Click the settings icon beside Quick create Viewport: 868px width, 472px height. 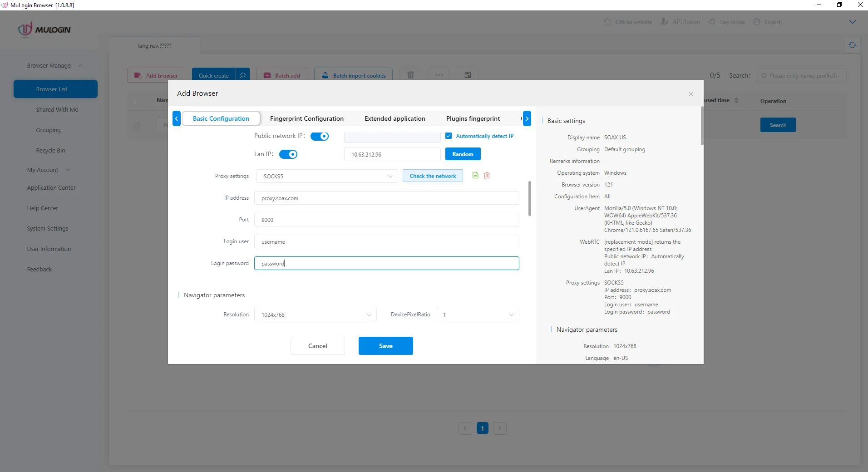click(x=243, y=75)
